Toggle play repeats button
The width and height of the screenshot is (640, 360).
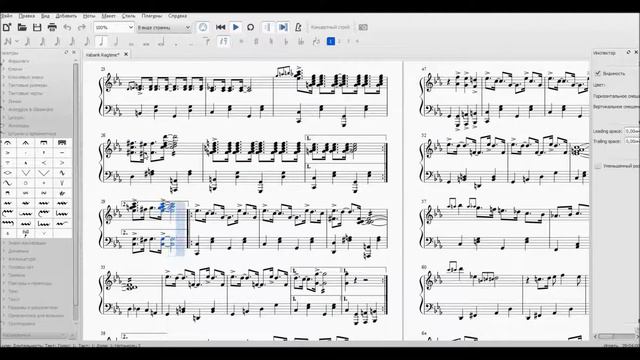point(268,27)
